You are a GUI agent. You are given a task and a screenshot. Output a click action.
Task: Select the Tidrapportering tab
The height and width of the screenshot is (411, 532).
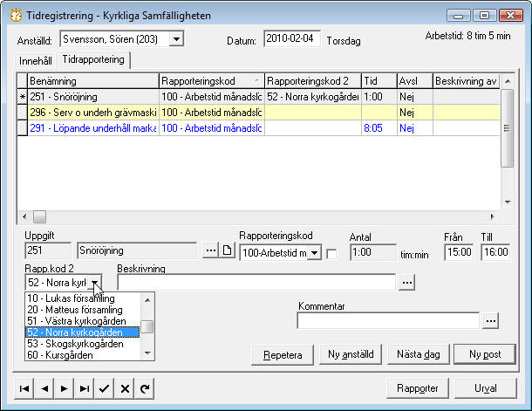pos(93,59)
